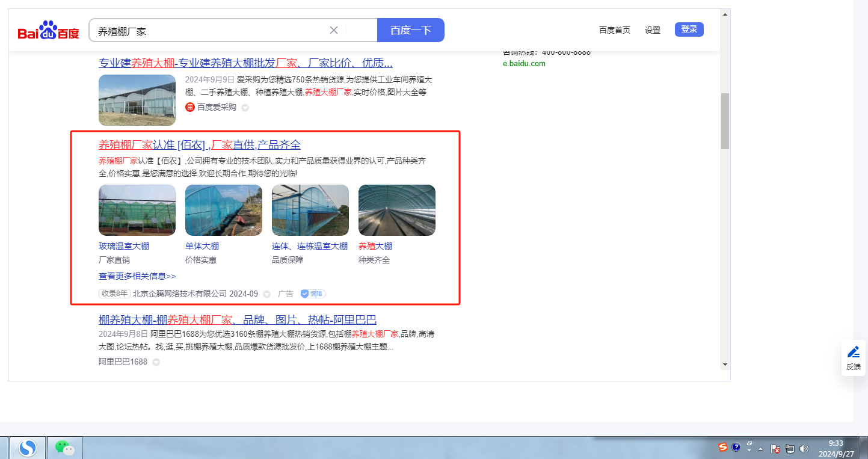Click the 登录 login button
The height and width of the screenshot is (459, 868).
pyautogui.click(x=689, y=29)
